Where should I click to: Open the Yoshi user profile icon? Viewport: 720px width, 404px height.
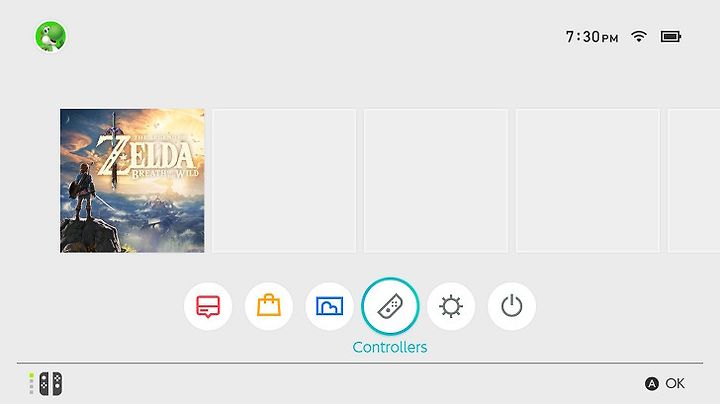[51, 36]
